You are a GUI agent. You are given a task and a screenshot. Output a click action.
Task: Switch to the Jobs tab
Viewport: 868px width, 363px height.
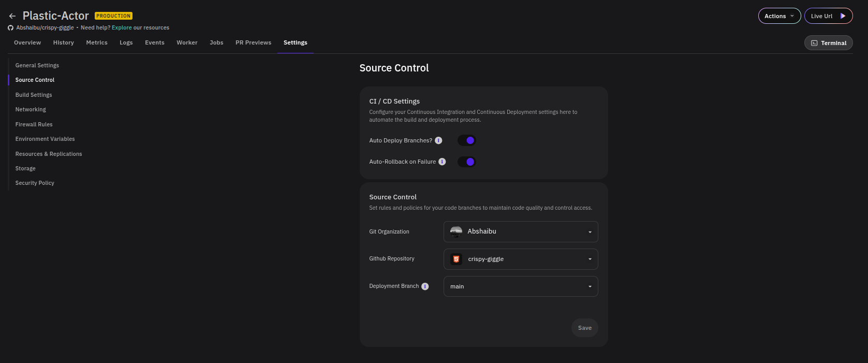pos(216,42)
